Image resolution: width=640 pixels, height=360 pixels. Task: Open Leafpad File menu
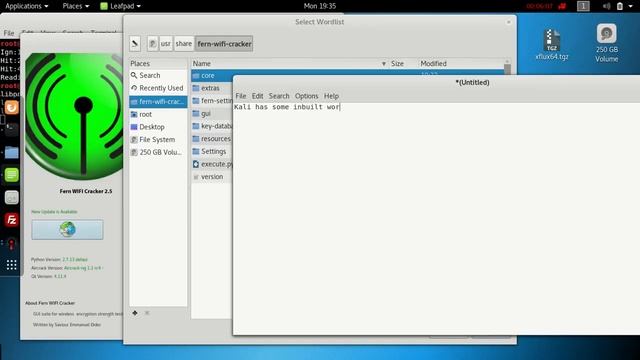(x=241, y=96)
